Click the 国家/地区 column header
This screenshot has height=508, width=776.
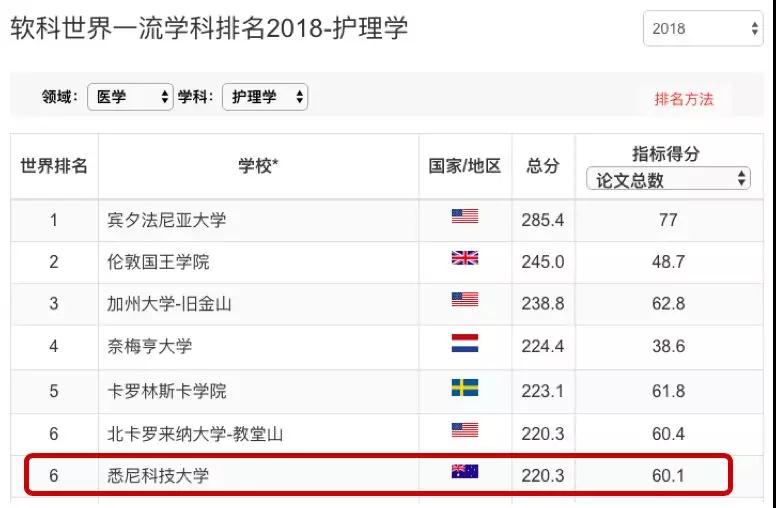(465, 166)
